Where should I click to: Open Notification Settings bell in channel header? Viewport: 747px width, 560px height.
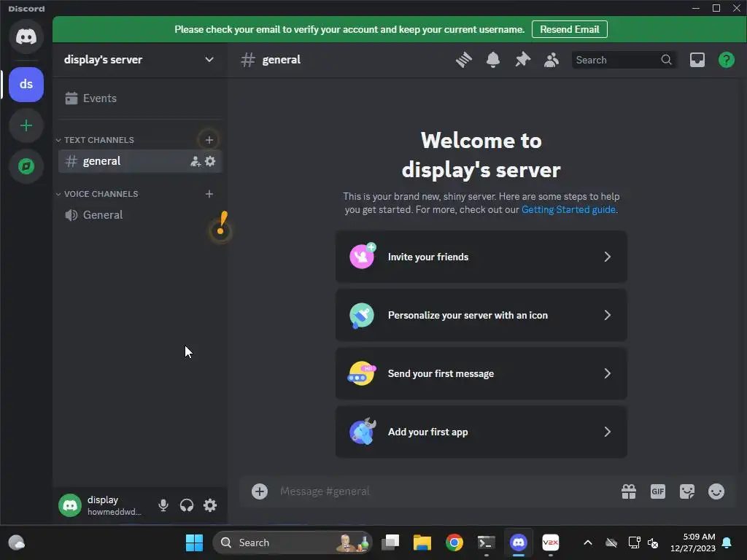click(493, 60)
